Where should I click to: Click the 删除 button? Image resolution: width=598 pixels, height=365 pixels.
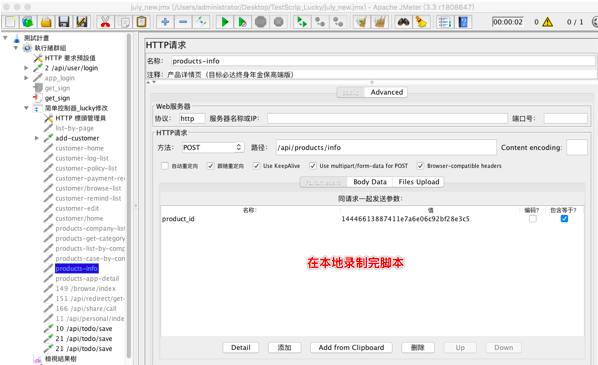tap(418, 347)
